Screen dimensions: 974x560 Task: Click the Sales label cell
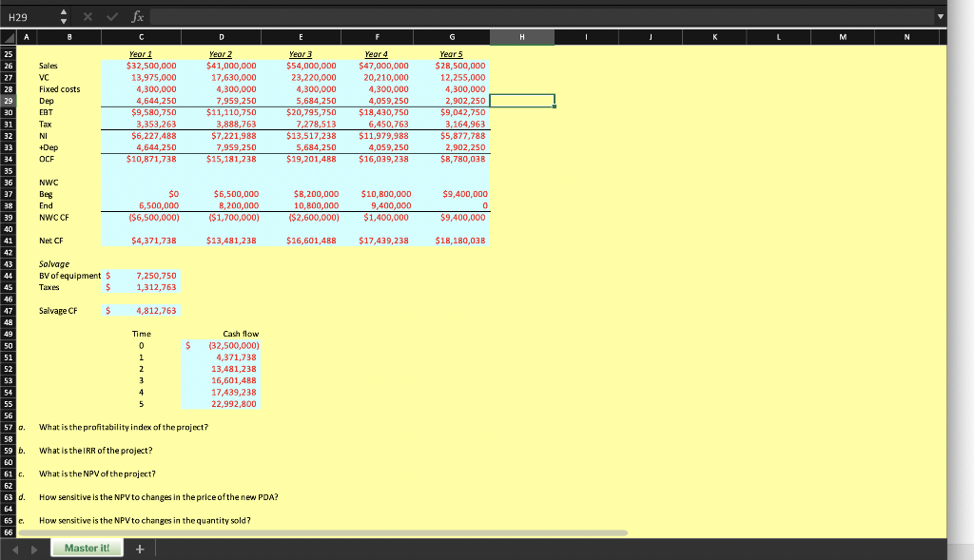(x=48, y=66)
